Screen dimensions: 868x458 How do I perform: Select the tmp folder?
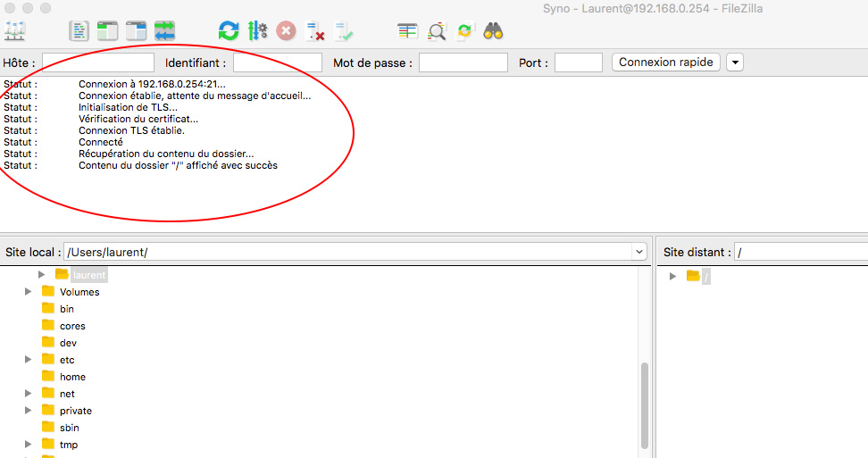pyautogui.click(x=69, y=445)
